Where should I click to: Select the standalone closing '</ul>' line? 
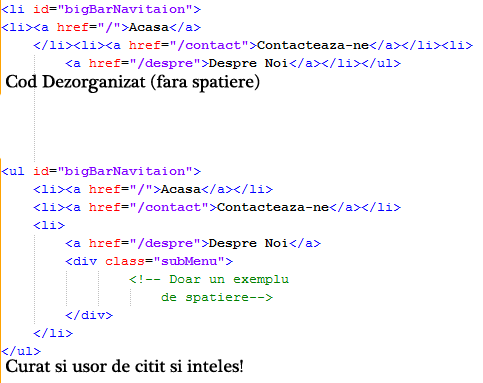click(x=21, y=351)
